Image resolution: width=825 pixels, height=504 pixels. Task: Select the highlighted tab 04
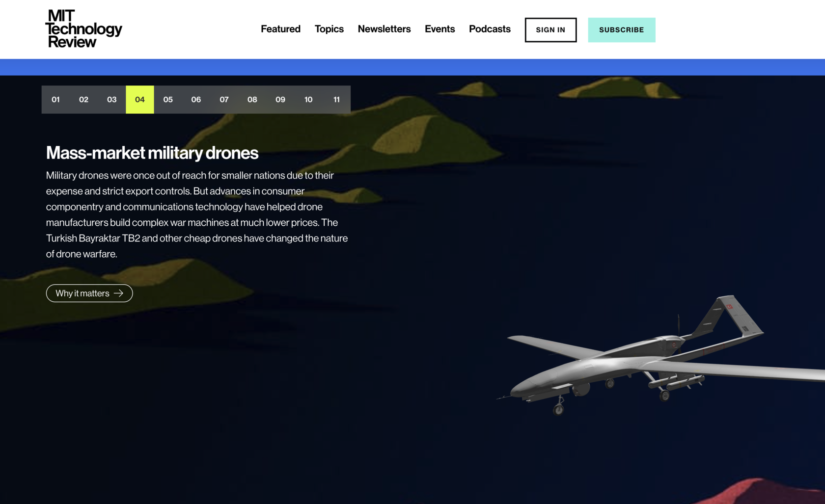point(140,100)
